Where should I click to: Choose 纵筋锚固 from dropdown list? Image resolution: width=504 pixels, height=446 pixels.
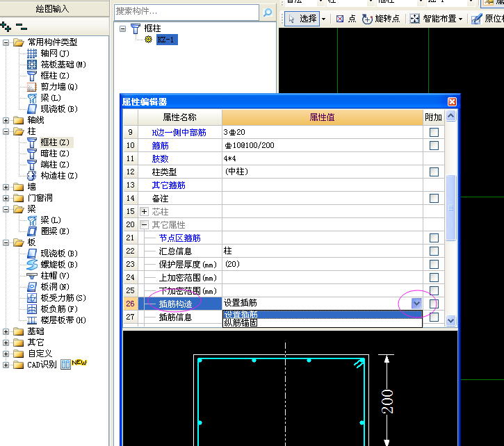pos(240,322)
